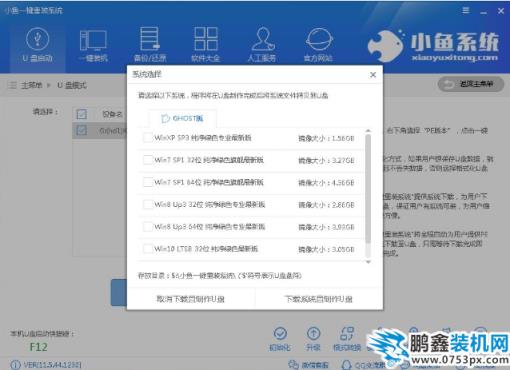Open the 官方网站 official website icon
This screenshot has height=370, width=510.
(318, 45)
